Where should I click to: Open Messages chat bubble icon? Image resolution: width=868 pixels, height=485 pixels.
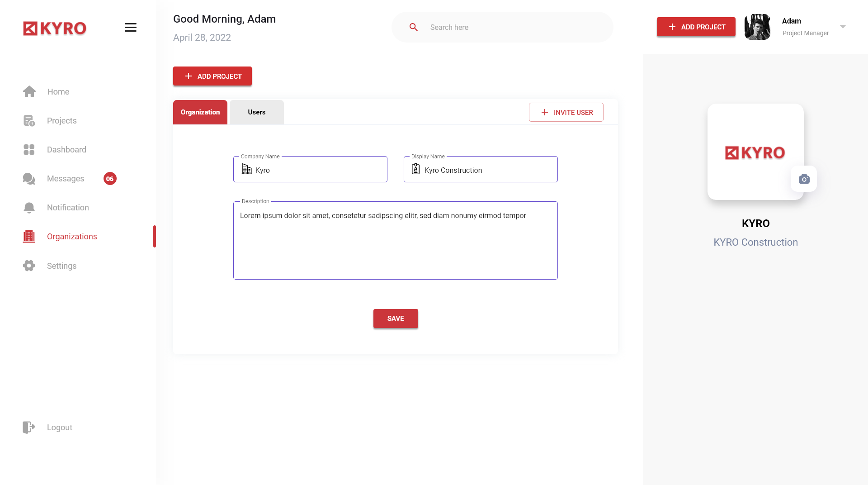[x=29, y=179]
